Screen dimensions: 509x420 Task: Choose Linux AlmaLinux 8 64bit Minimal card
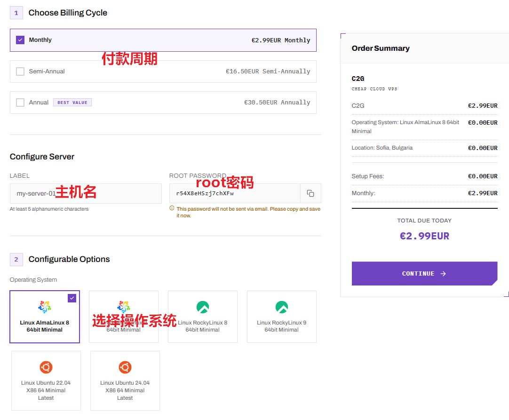click(45, 317)
